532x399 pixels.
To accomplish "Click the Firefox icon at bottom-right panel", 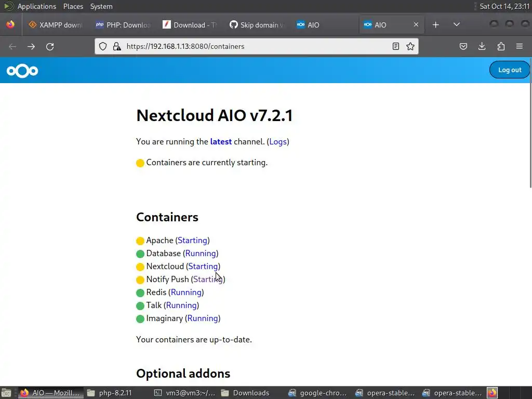I will [x=492, y=393].
